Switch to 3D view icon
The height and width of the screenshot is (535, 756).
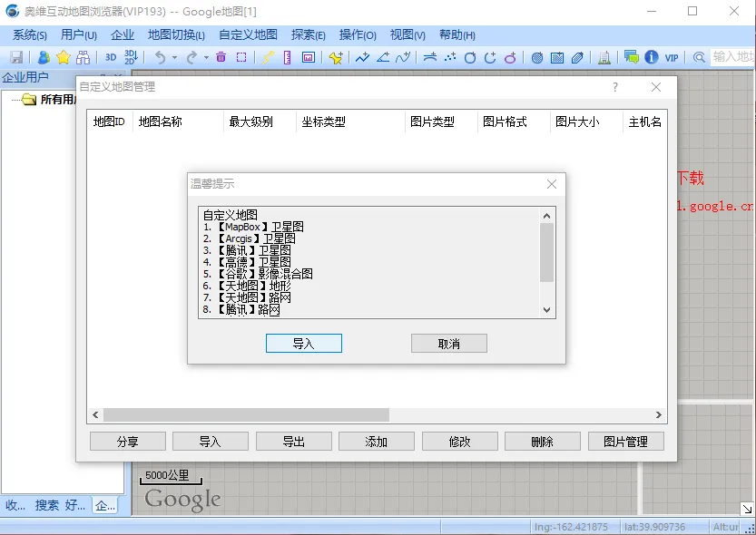click(x=111, y=57)
